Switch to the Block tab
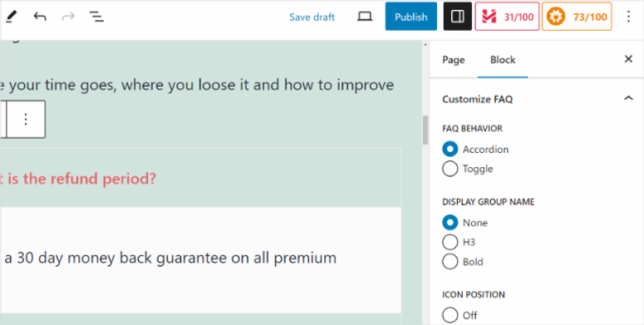Image resolution: width=644 pixels, height=325 pixels. point(503,60)
